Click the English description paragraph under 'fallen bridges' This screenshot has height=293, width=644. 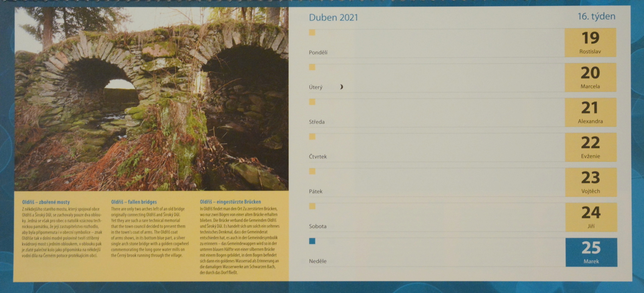[x=150, y=232]
